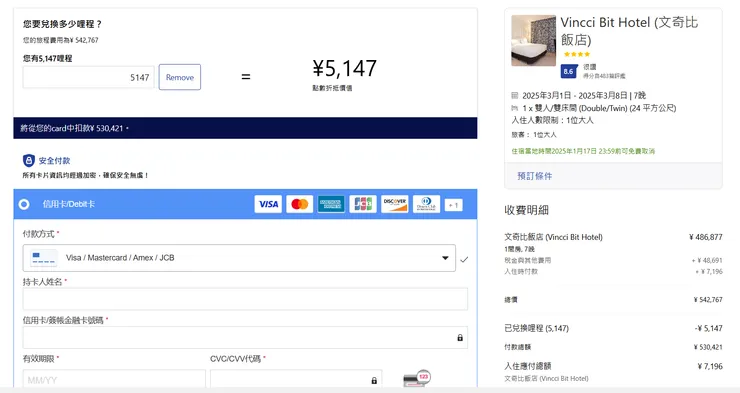Click the Mastercard logo
The image size is (740, 393).
(x=300, y=204)
